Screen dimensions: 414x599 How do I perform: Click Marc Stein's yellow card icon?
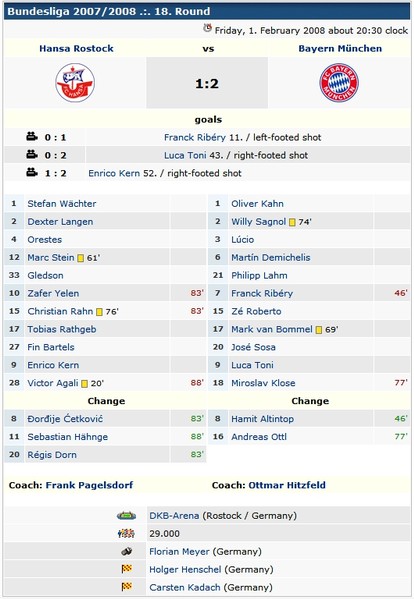81,258
